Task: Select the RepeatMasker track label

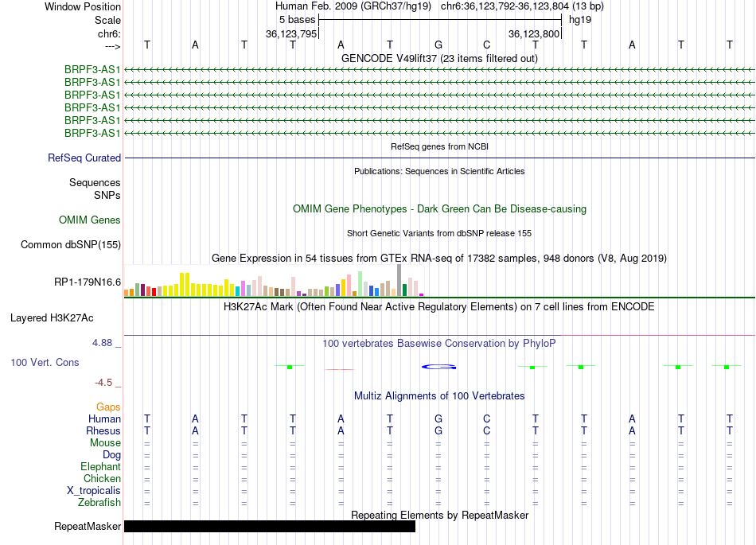Action: click(x=88, y=526)
